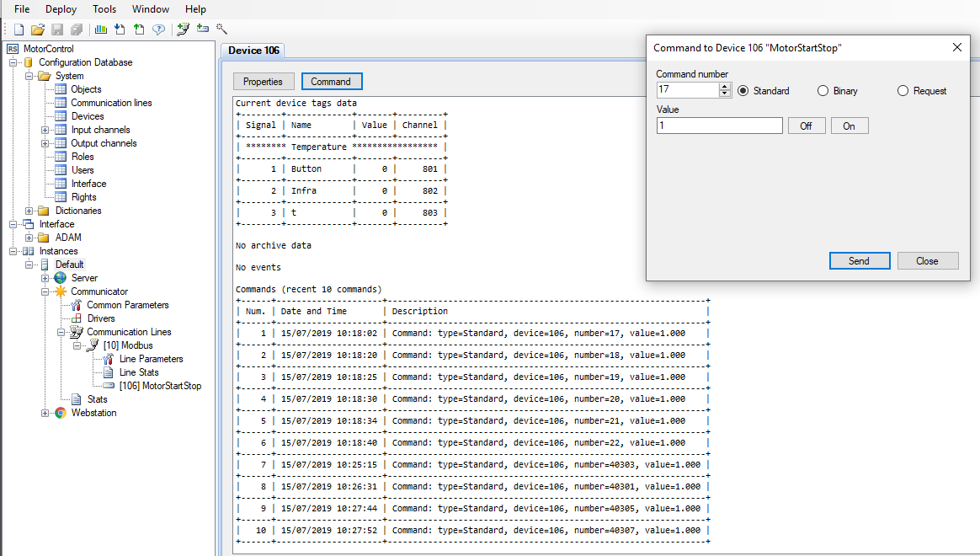Open the File menu
This screenshot has width=980, height=556.
point(22,9)
